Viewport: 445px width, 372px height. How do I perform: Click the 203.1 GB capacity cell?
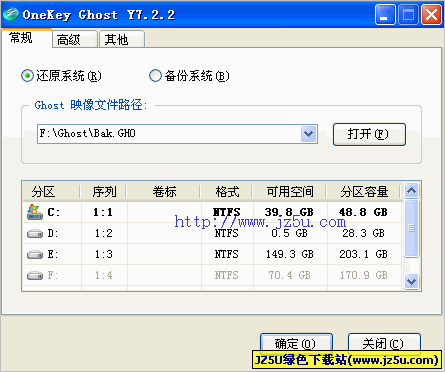coord(363,254)
